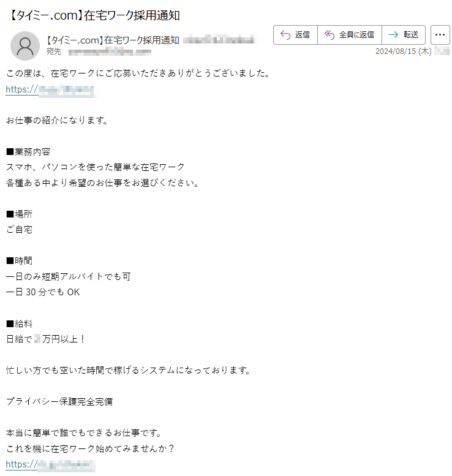Click the ■場所 heading

(19, 214)
